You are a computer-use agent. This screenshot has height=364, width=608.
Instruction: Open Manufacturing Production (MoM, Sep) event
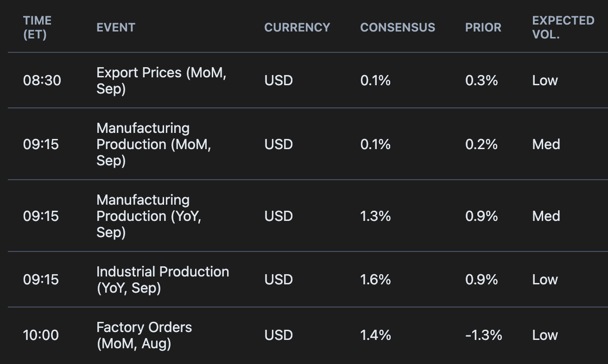tap(153, 144)
